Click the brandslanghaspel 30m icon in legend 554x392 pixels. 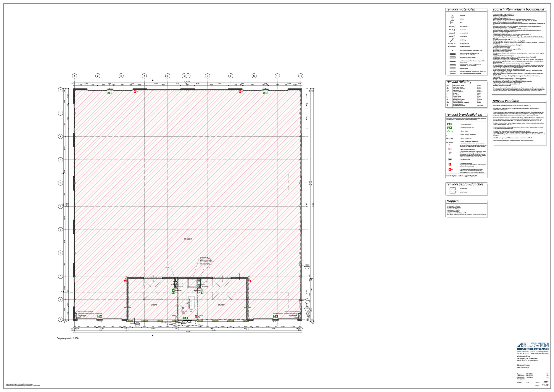(x=450, y=169)
